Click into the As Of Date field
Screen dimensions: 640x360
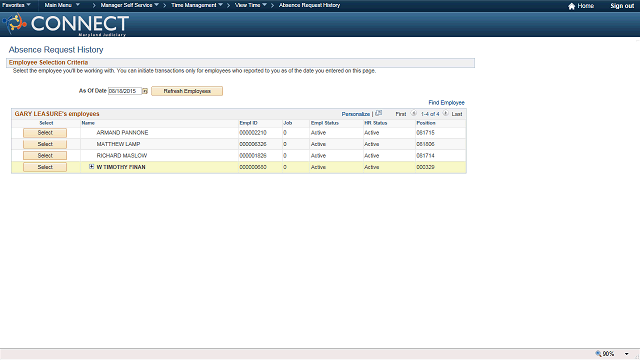pyautogui.click(x=124, y=91)
